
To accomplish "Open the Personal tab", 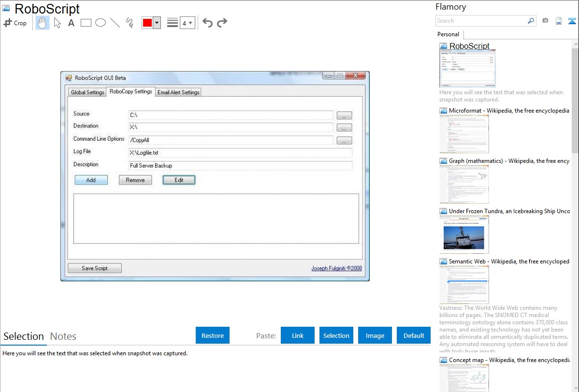I will click(448, 34).
